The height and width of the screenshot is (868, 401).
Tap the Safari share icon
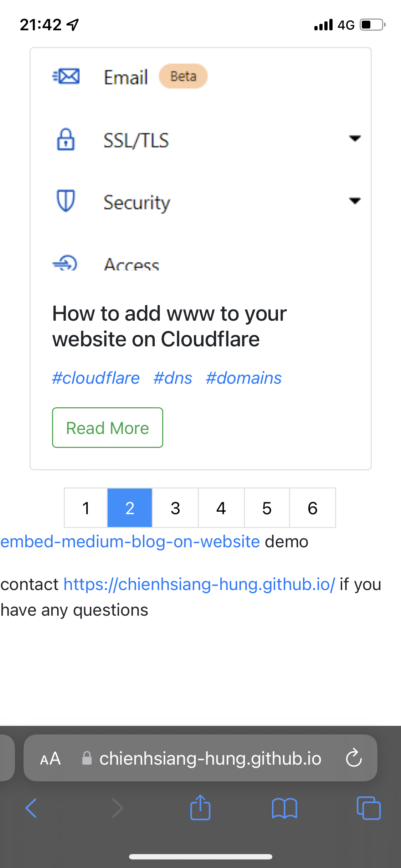tap(200, 808)
